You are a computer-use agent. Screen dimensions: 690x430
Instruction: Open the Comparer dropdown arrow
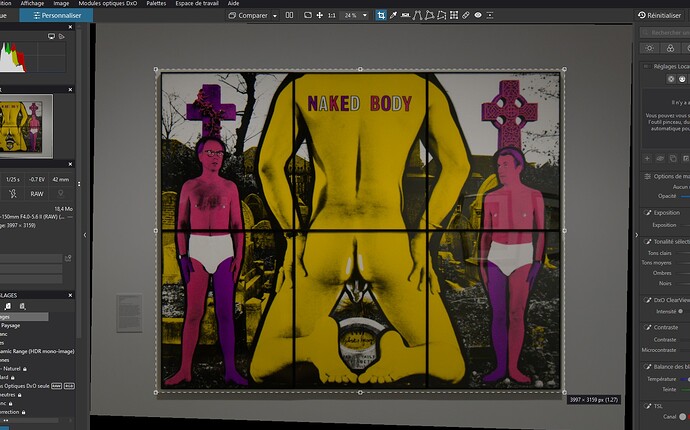click(275, 16)
